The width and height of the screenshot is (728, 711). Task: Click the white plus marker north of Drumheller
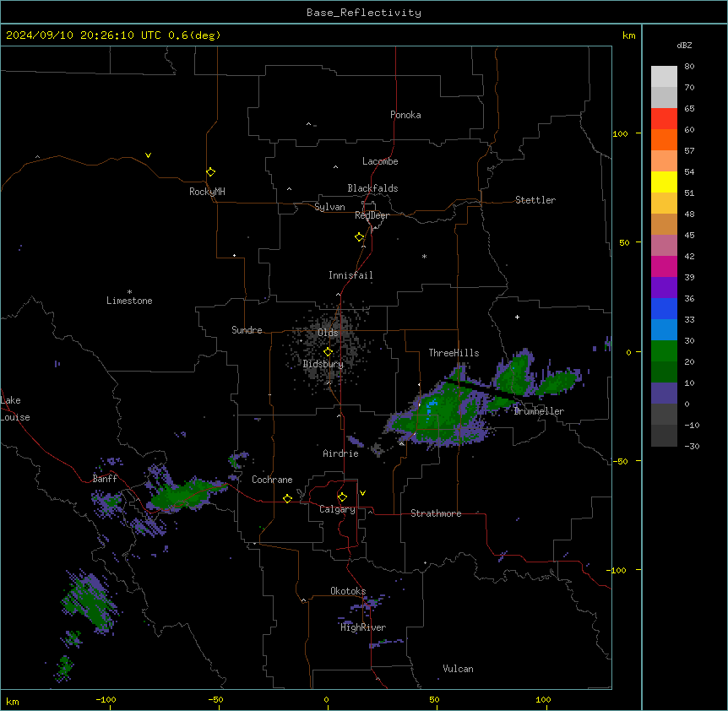tap(517, 317)
